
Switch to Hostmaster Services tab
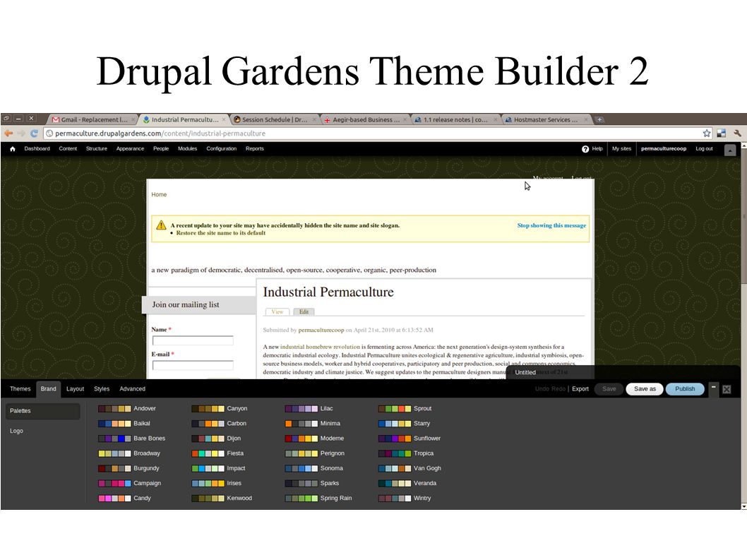[546, 119]
